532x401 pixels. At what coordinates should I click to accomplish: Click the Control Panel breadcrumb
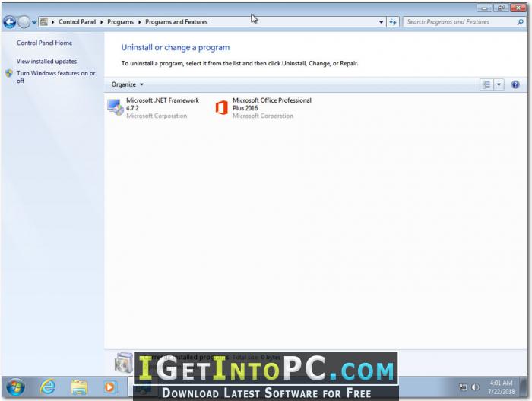[77, 22]
